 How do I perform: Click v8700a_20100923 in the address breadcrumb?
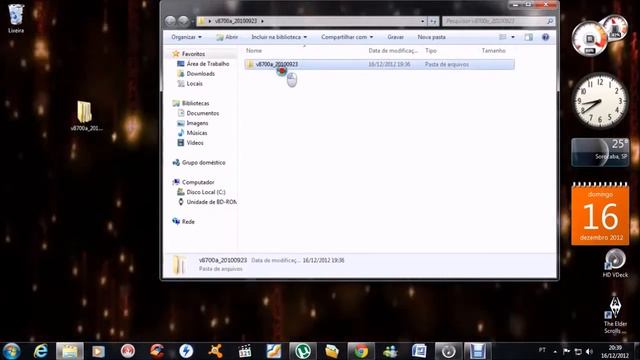[236, 21]
